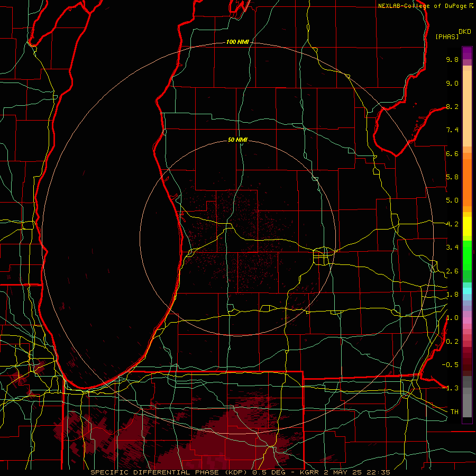Viewport: 476px width, 476px height.
Task: Click the 1.8 scale value
Action: pos(452,295)
